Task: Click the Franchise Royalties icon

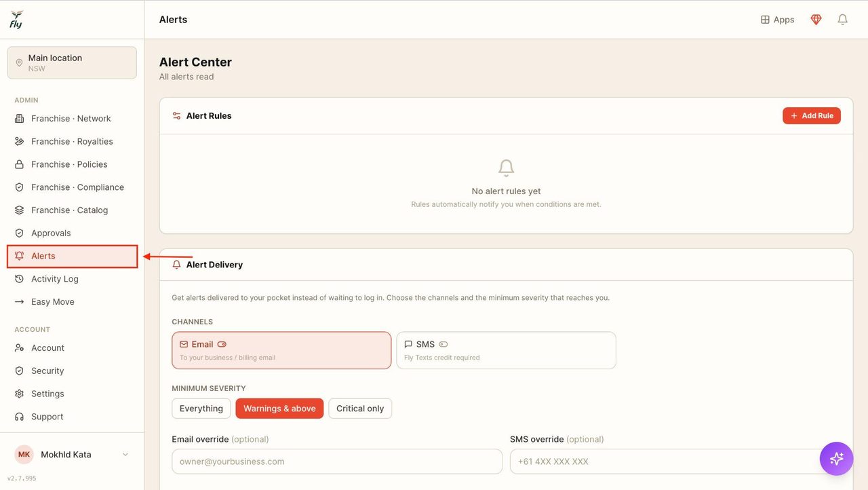Action: 19,142
